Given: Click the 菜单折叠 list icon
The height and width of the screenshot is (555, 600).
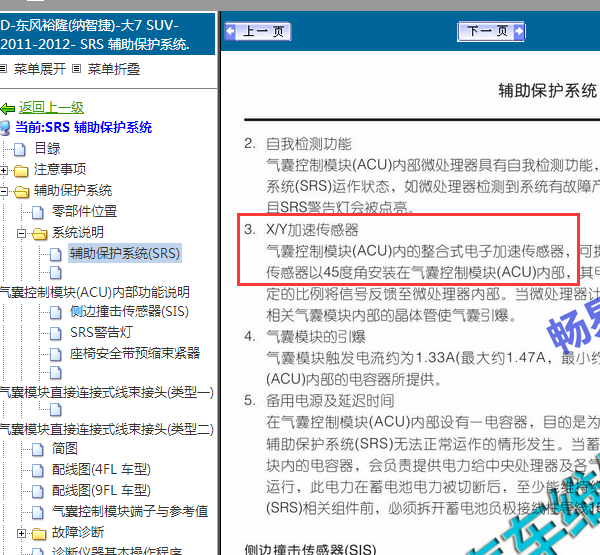Looking at the screenshot, I should pos(77,69).
